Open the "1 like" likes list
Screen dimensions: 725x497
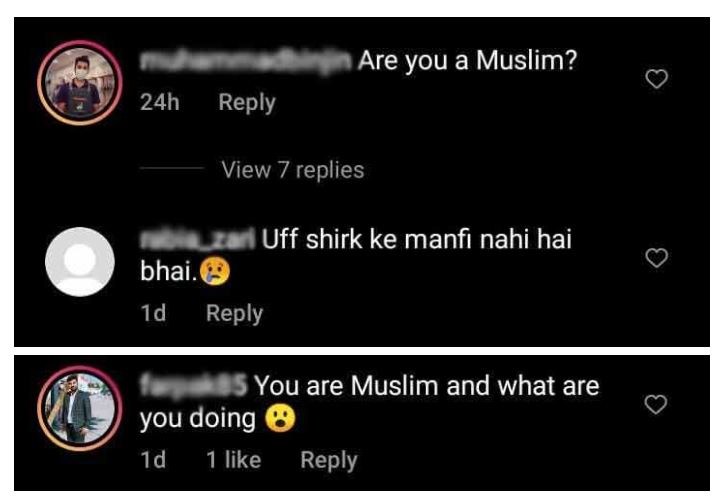(233, 460)
